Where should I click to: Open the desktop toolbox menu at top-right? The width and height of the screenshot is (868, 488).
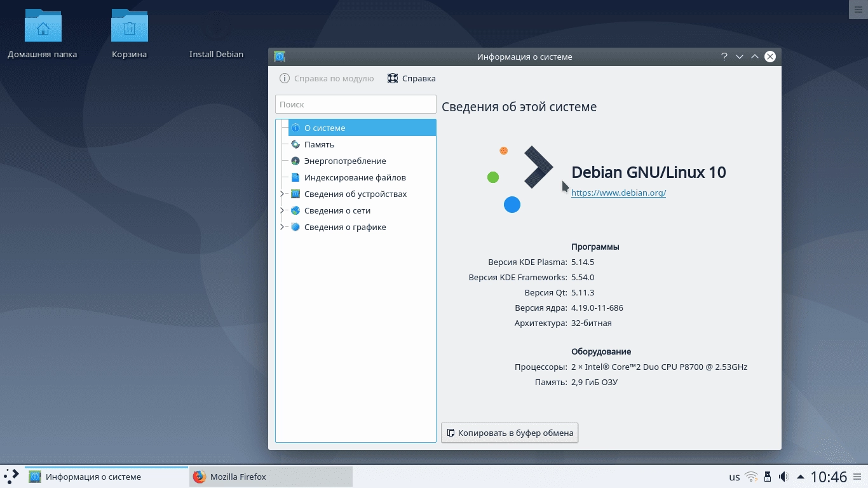pyautogui.click(x=858, y=9)
